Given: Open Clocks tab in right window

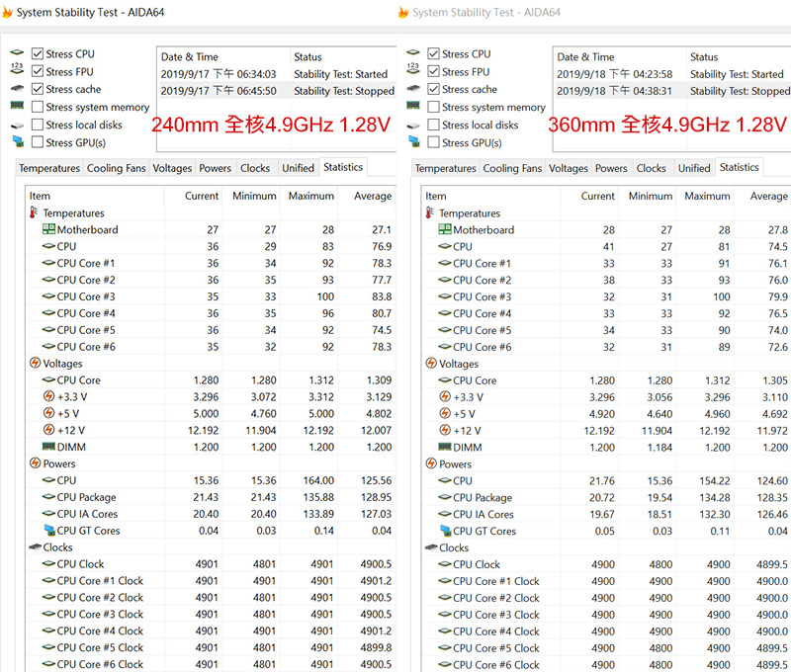Looking at the screenshot, I should 651,168.
